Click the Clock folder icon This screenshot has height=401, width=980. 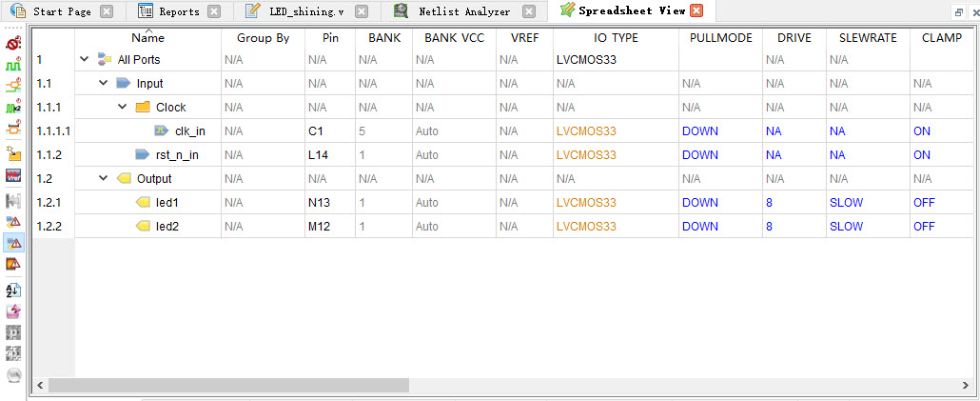[143, 107]
